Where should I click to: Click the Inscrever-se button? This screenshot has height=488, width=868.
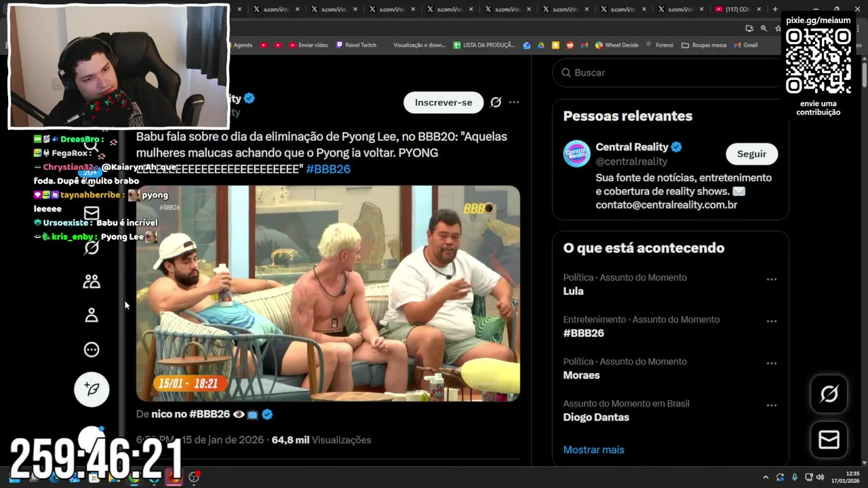[x=443, y=102]
